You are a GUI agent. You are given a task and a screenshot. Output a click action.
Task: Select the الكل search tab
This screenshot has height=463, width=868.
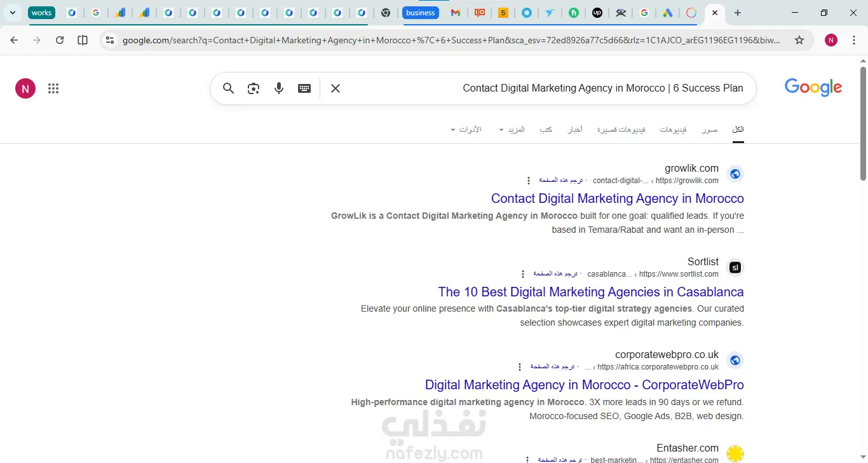tap(738, 130)
